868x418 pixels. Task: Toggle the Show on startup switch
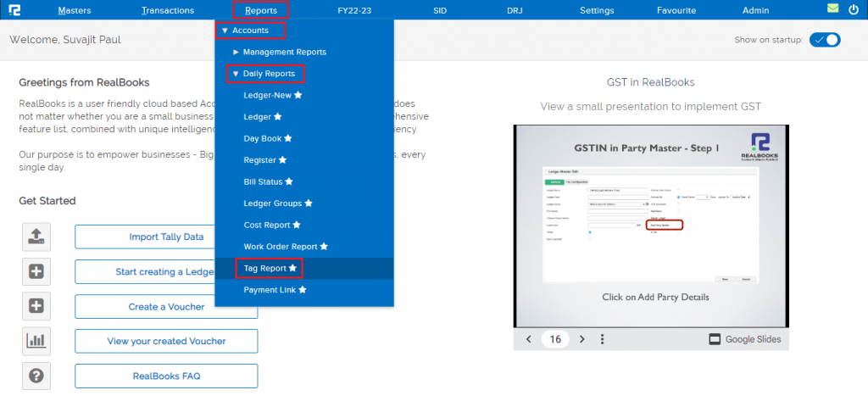(825, 40)
